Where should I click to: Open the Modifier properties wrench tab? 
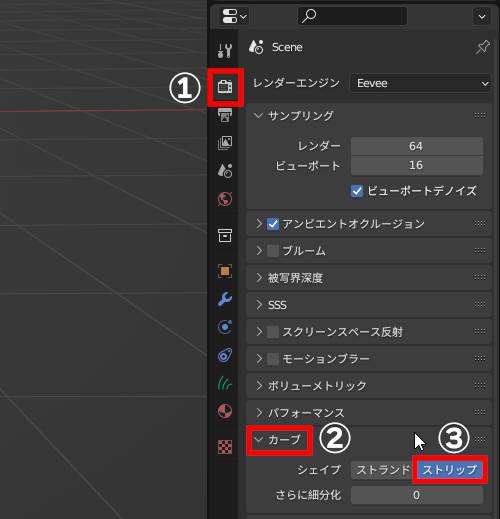pyautogui.click(x=225, y=299)
